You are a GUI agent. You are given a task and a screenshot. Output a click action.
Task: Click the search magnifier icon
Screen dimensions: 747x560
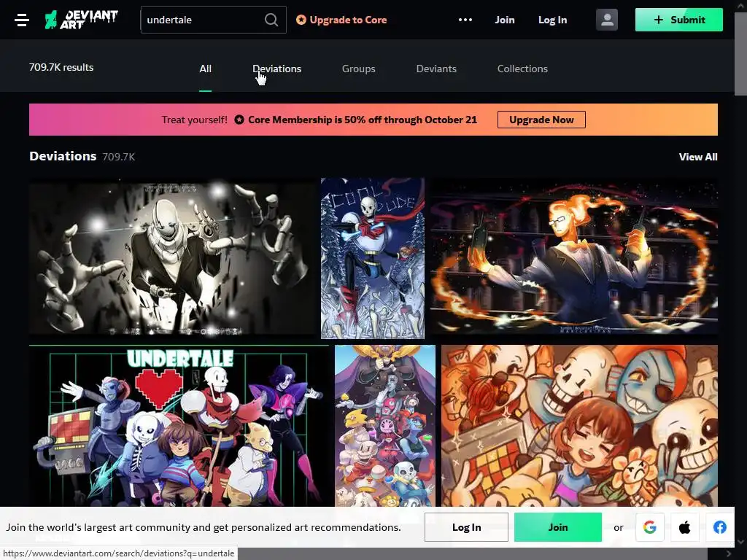(x=271, y=20)
